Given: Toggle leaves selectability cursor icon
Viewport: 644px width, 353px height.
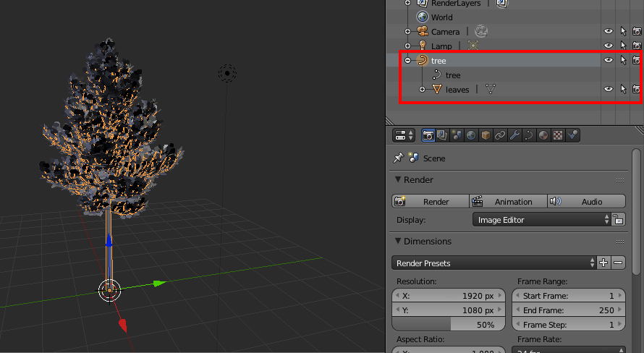Looking at the screenshot, I should tap(623, 89).
